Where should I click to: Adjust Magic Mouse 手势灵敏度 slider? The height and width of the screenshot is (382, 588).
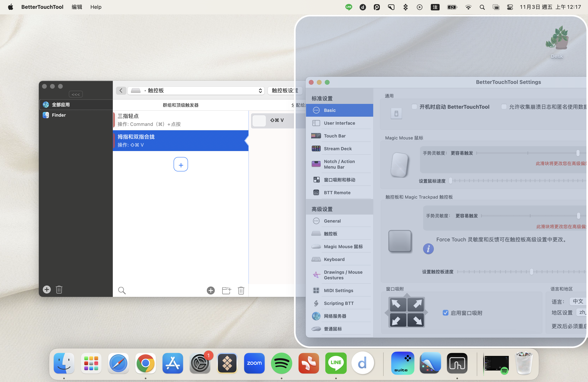tap(578, 153)
